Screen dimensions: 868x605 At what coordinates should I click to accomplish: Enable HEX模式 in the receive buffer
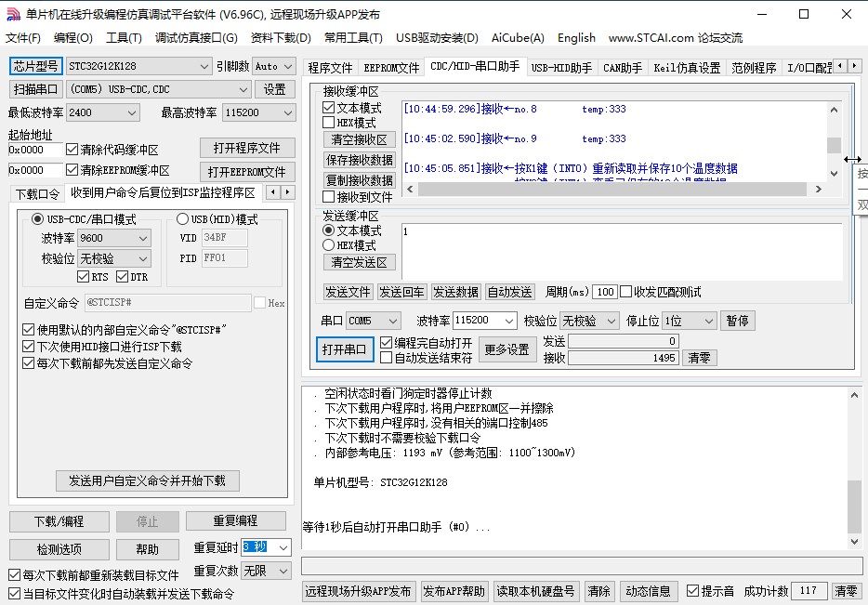(x=328, y=123)
